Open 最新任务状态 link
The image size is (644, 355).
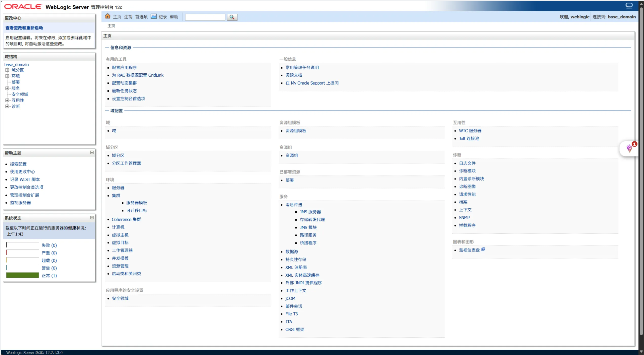click(x=124, y=91)
